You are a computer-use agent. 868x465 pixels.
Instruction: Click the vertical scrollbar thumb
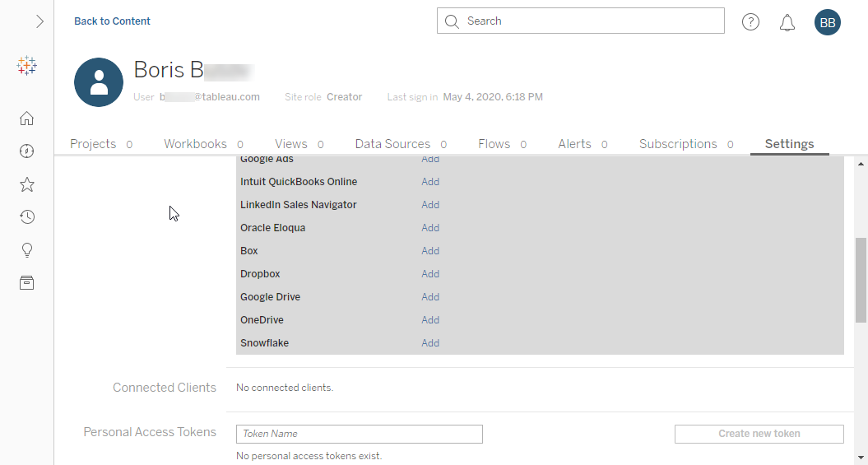(x=861, y=280)
